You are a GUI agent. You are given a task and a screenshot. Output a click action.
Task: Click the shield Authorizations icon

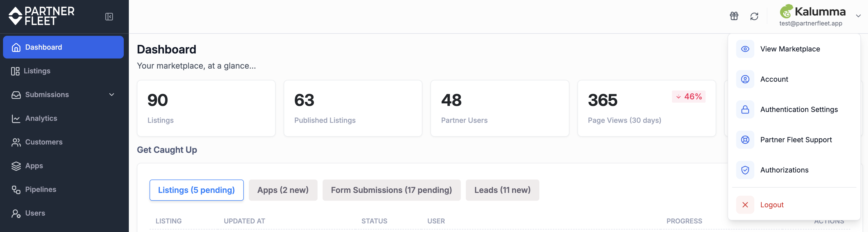(745, 170)
